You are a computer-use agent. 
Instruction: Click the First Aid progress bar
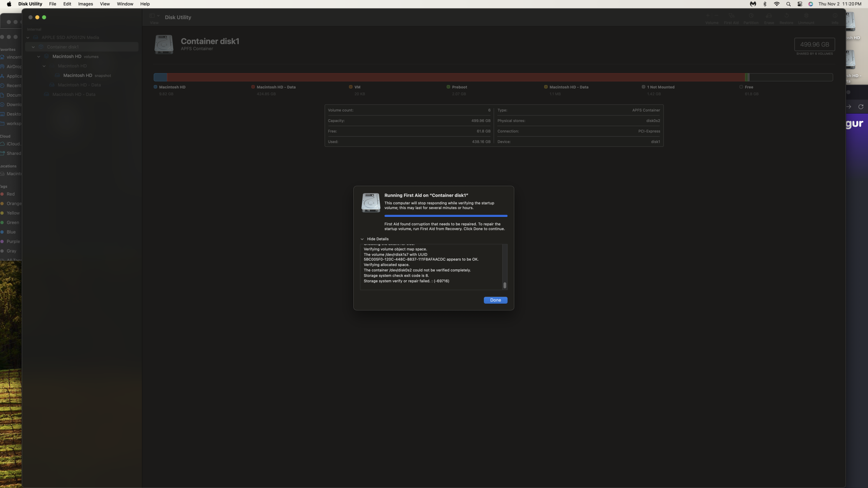pyautogui.click(x=446, y=216)
